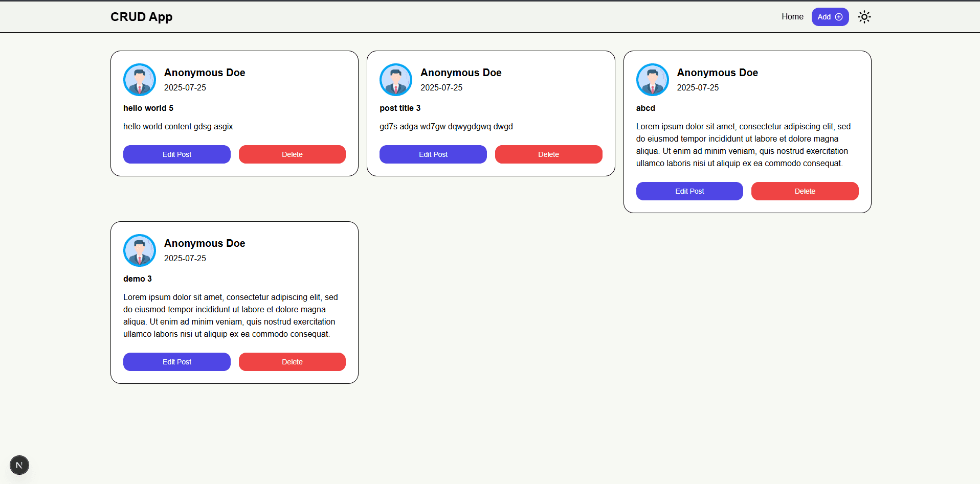Delete the post title 3 post
This screenshot has height=484, width=980.
point(548,154)
